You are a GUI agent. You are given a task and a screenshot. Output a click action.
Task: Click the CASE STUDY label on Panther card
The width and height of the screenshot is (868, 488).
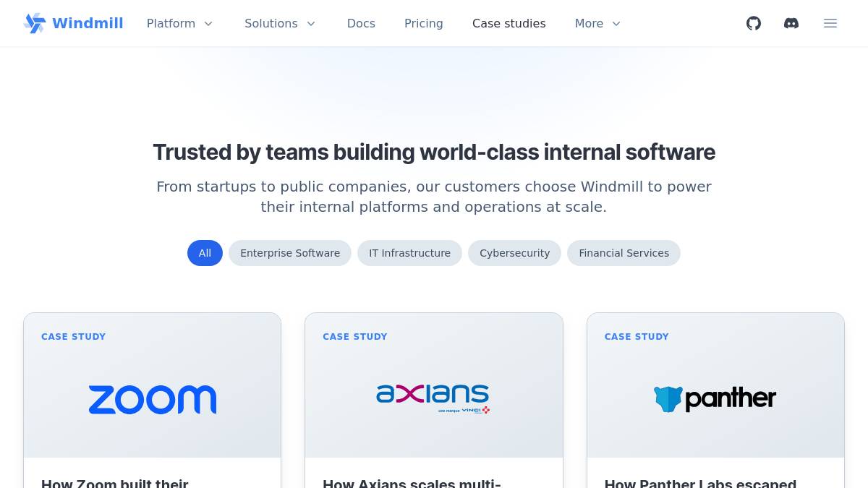[637, 337]
